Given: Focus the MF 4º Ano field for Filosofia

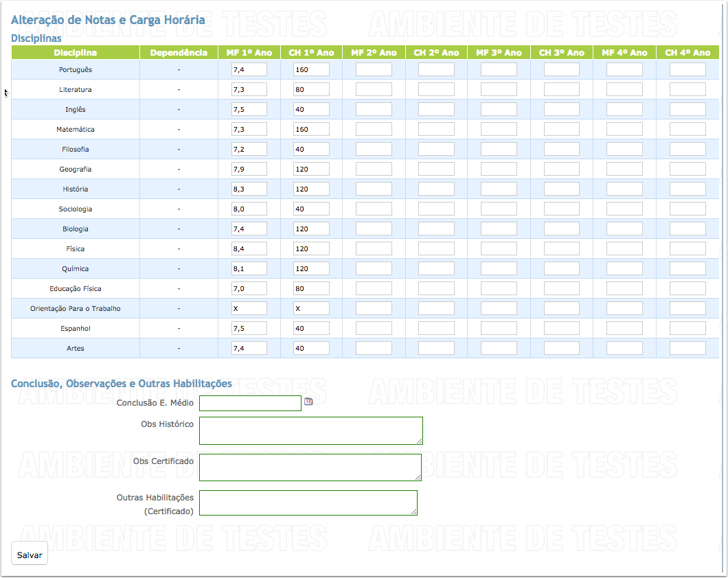Looking at the screenshot, I should coord(624,150).
